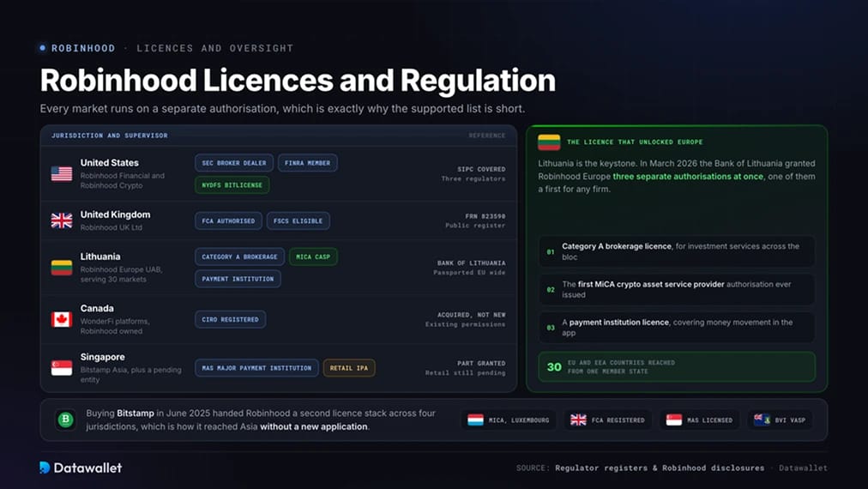Click the MiCA, Luxembourg chip
Image resolution: width=868 pixels, height=489 pixels.
pos(508,420)
